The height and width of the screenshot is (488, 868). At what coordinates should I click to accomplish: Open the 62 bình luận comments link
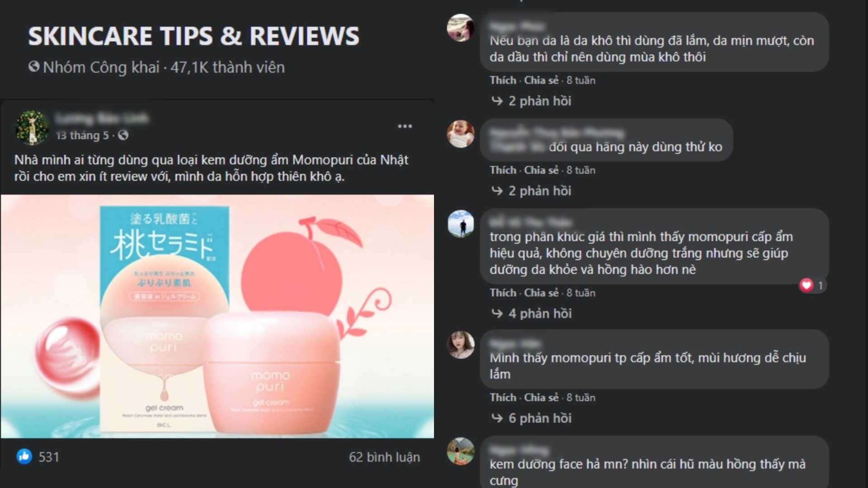point(384,457)
